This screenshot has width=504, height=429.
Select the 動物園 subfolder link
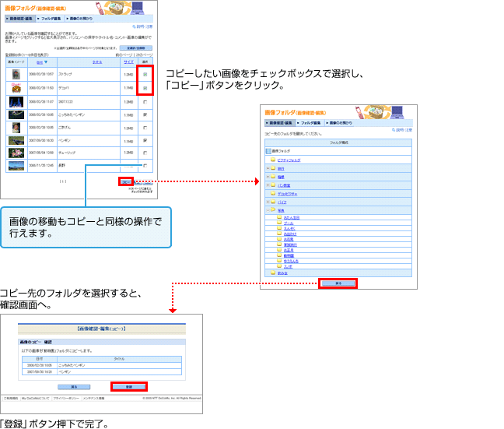[289, 256]
